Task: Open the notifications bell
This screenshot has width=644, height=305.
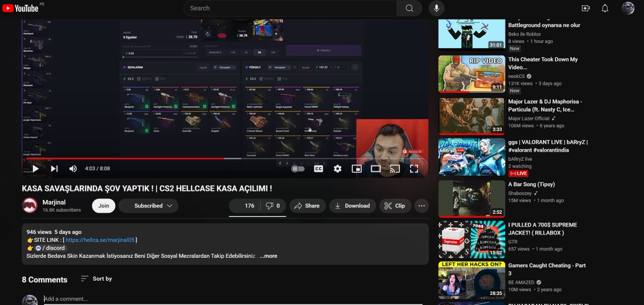Action: pos(605,8)
